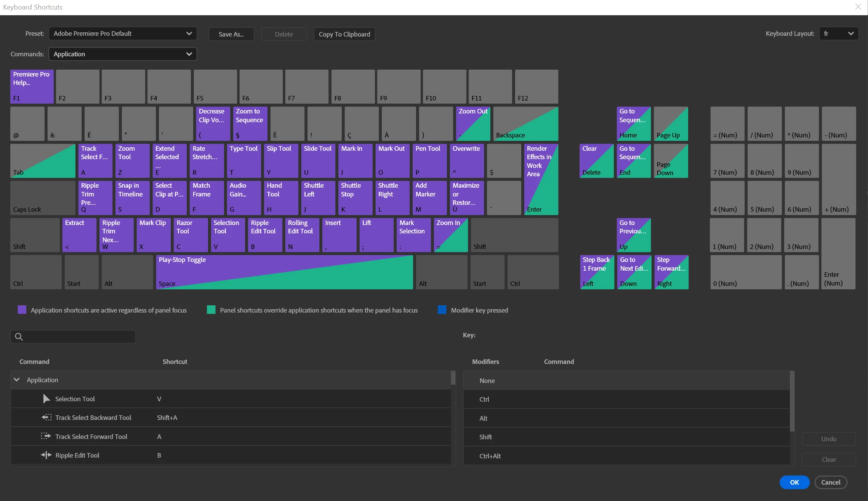Click the green panel shortcuts legend swatch
The image size is (868, 501).
(x=211, y=310)
